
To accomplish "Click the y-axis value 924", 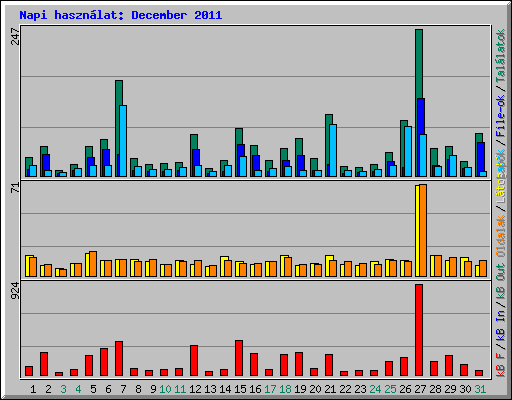I will click(x=15, y=291).
